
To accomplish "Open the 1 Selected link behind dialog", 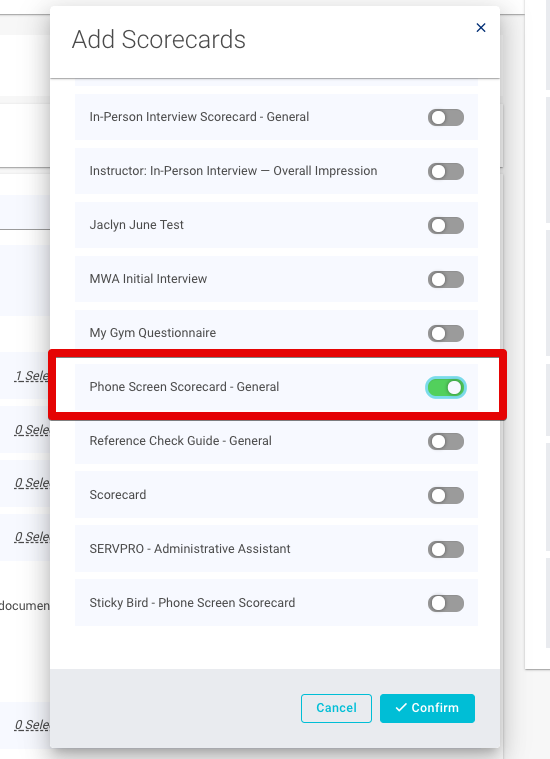I will (x=32, y=376).
